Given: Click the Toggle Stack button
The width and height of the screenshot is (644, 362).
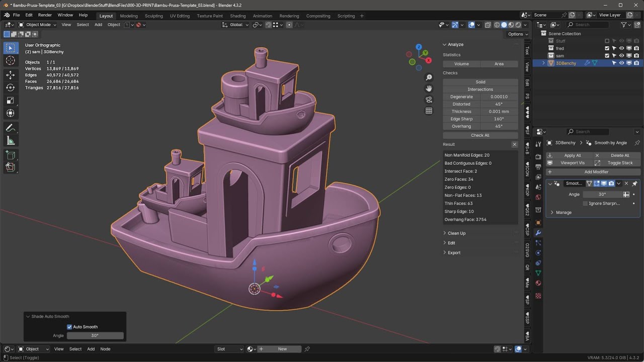Looking at the screenshot, I should tap(617, 163).
